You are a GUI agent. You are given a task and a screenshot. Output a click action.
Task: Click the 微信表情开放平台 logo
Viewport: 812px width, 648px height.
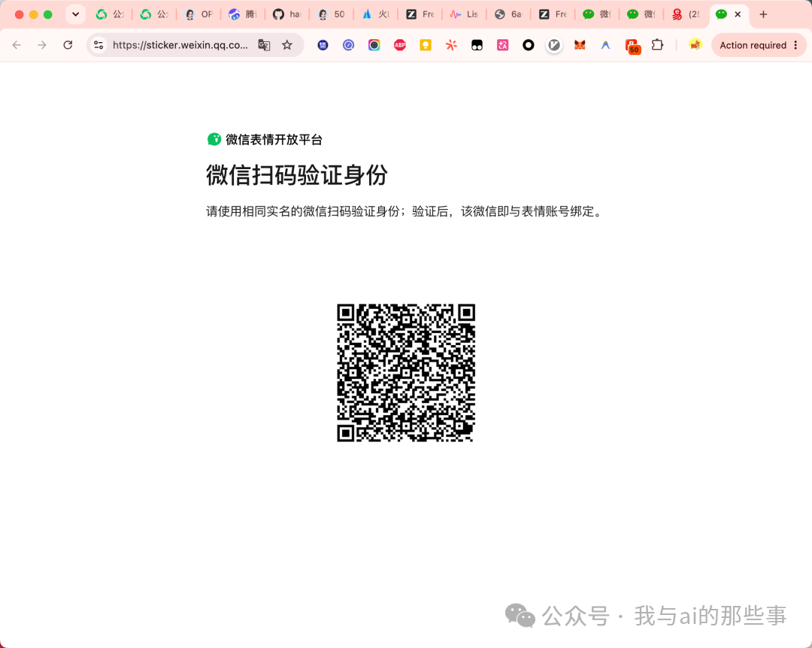pyautogui.click(x=265, y=139)
